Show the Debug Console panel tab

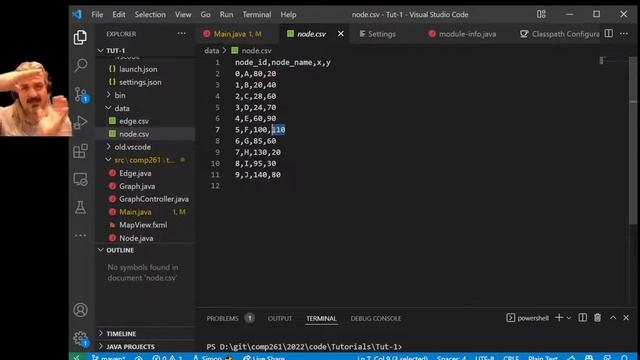click(x=376, y=318)
